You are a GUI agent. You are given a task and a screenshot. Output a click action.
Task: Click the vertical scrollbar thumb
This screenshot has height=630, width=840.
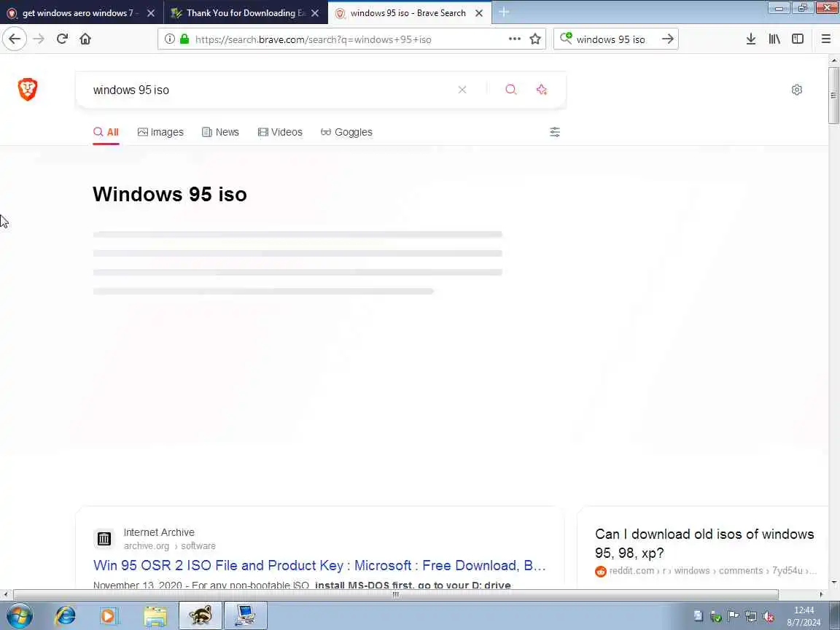pyautogui.click(x=833, y=96)
